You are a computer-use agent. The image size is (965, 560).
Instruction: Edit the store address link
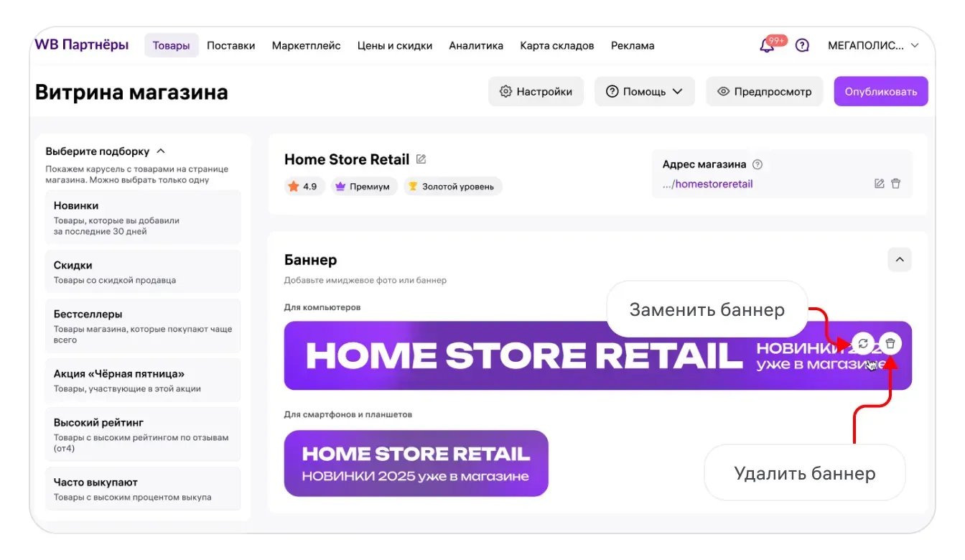coord(880,184)
